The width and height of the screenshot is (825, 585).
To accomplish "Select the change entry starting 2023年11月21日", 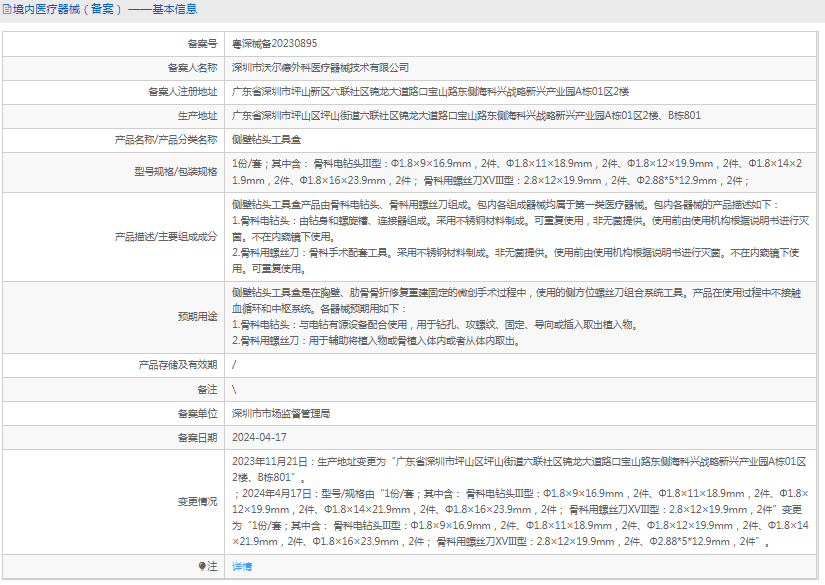I will point(519,470).
